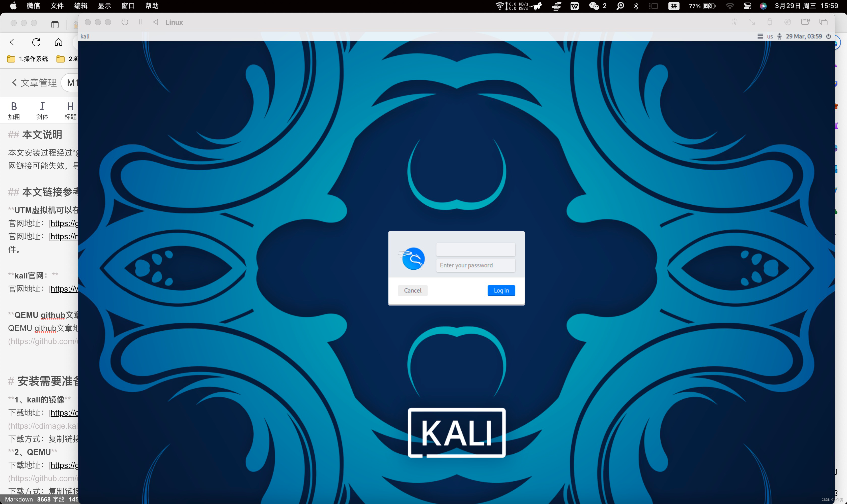This screenshot has height=504, width=847.
Task: Click the date and time '3月29日 周三 15:59'
Action: (807, 6)
